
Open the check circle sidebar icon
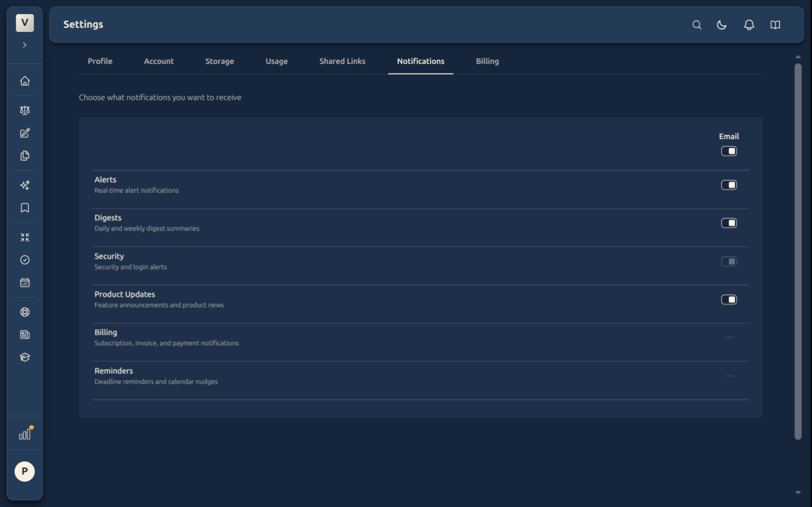coord(25,260)
